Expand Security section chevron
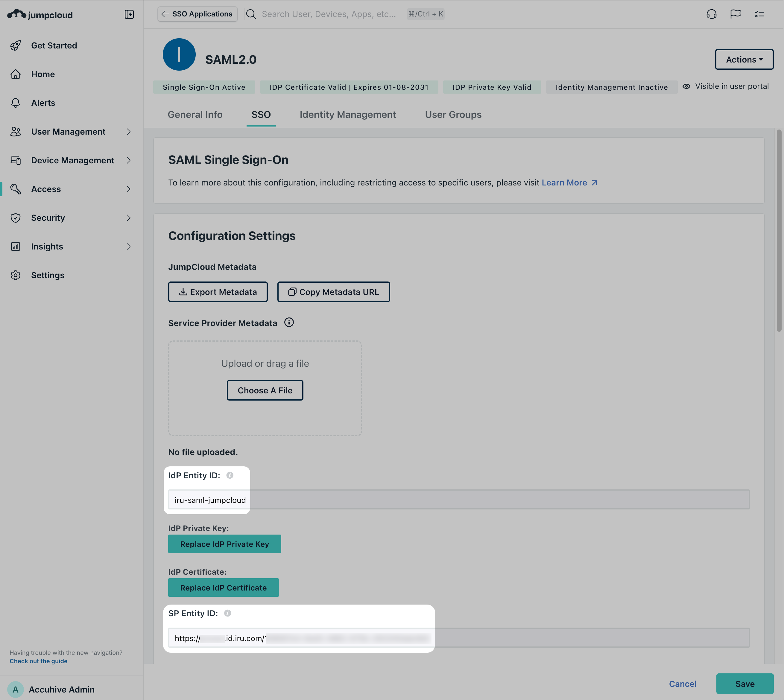 (128, 218)
